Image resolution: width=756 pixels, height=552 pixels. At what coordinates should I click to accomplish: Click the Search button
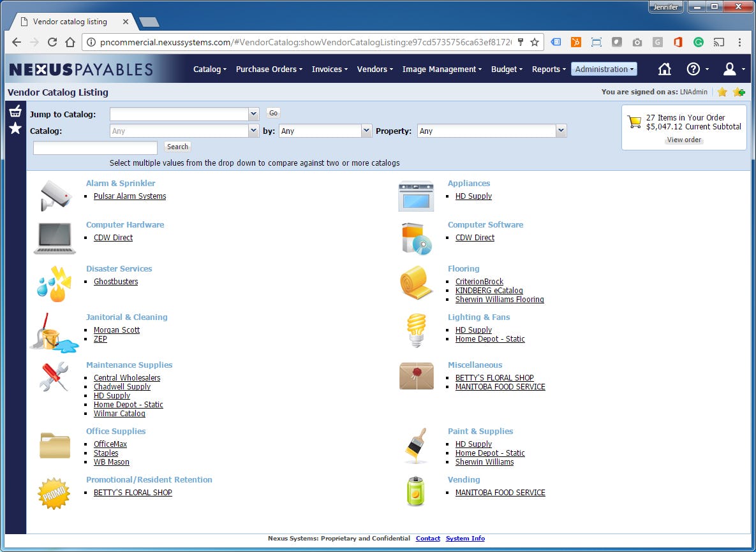(x=177, y=147)
